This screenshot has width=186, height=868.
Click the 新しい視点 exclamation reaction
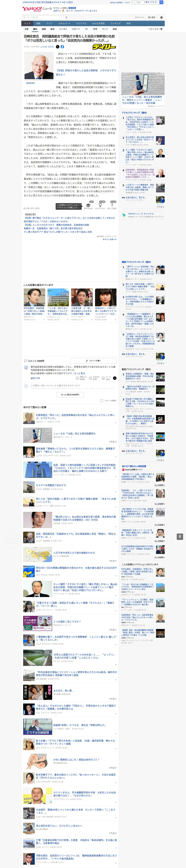[112, 205]
